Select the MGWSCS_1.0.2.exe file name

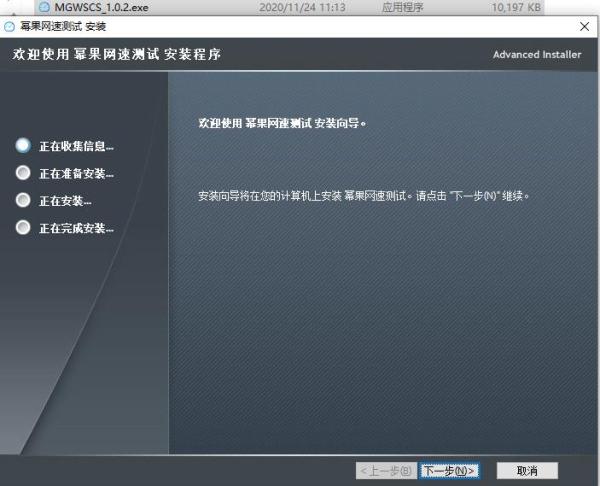101,7
